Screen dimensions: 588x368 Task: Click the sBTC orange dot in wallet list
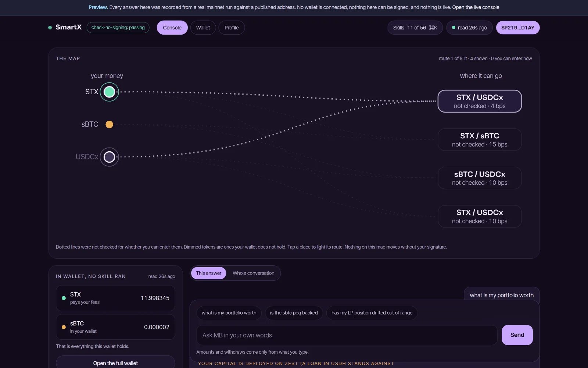[x=64, y=327]
